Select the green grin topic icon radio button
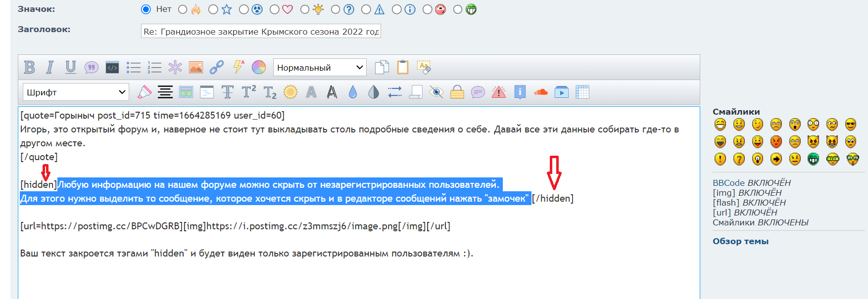Image resolution: width=868 pixels, height=299 pixels. [458, 9]
